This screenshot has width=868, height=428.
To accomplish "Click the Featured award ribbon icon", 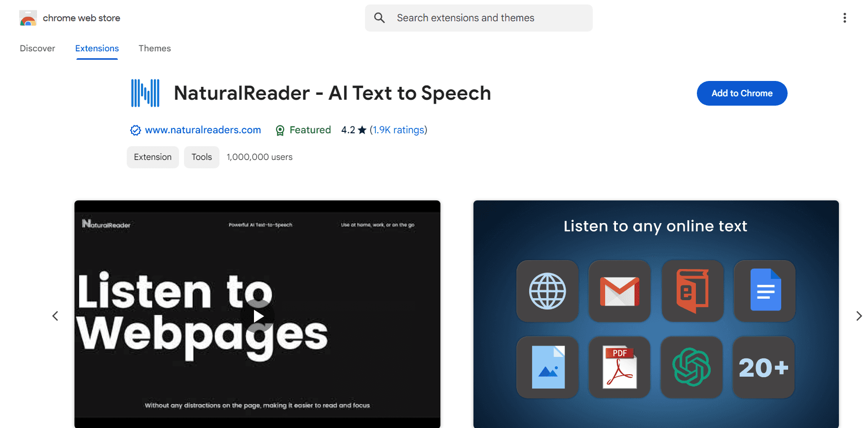I will (280, 130).
